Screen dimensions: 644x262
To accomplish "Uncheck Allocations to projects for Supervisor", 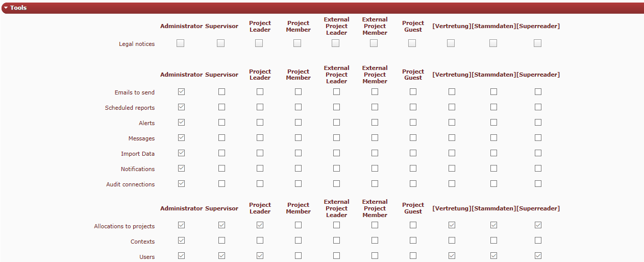I will (x=221, y=225).
